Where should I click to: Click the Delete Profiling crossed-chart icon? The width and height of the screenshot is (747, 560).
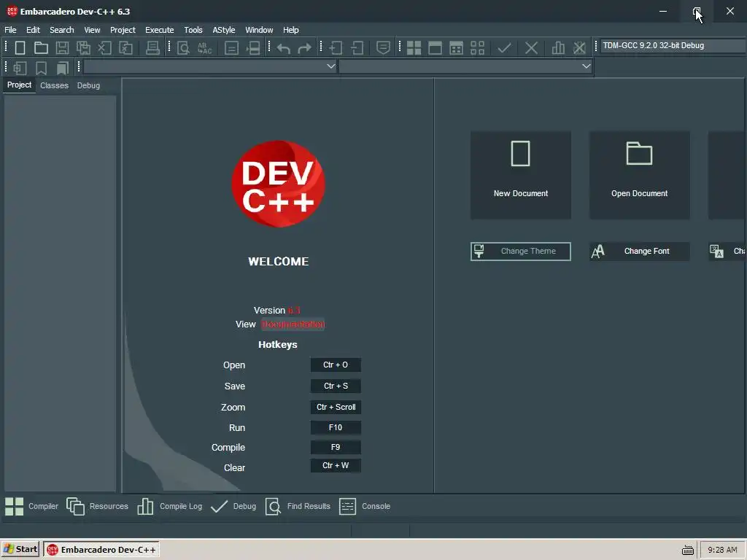click(579, 47)
